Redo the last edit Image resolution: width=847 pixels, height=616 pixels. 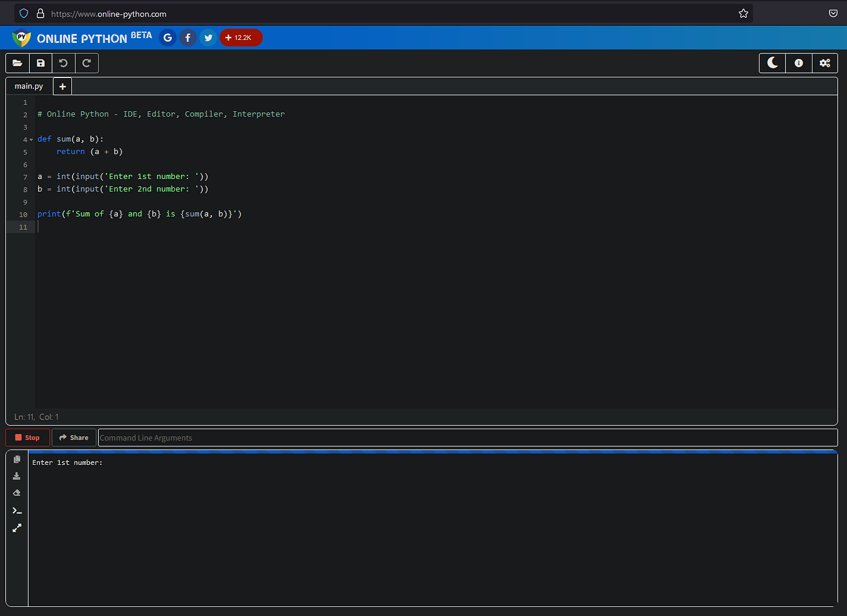(x=87, y=63)
